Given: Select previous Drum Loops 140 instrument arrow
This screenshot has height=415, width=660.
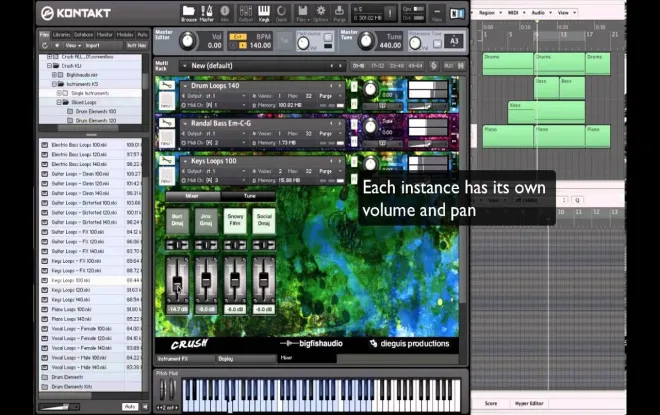Looking at the screenshot, I should click(331, 85).
